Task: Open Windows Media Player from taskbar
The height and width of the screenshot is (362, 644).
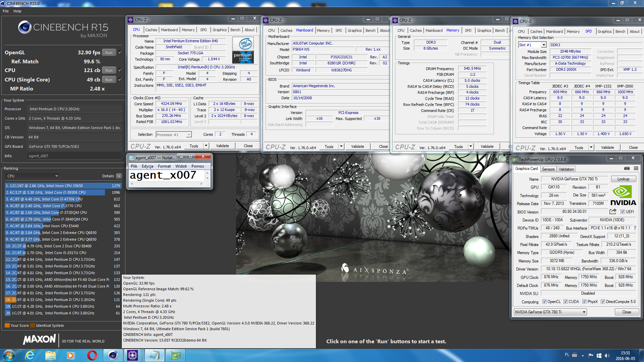Action: (x=70, y=355)
